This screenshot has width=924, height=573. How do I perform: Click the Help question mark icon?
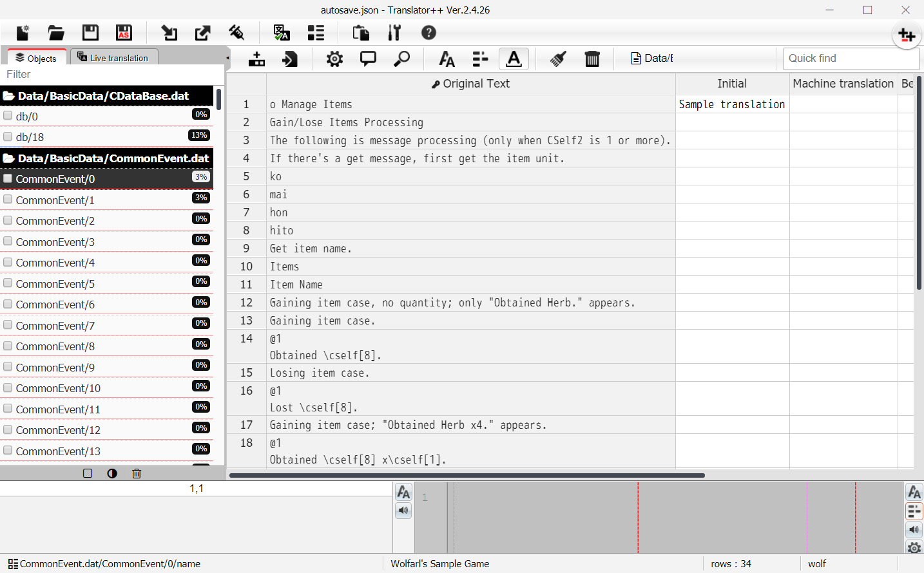pos(428,32)
